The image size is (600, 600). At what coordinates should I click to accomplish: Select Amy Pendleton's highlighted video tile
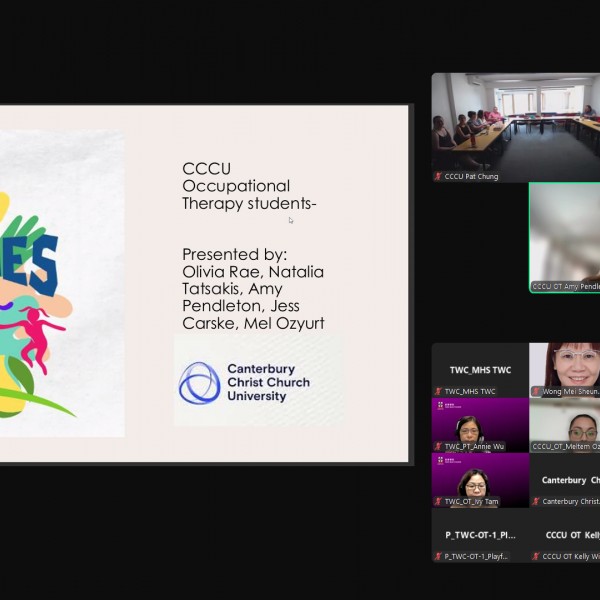tap(565, 238)
